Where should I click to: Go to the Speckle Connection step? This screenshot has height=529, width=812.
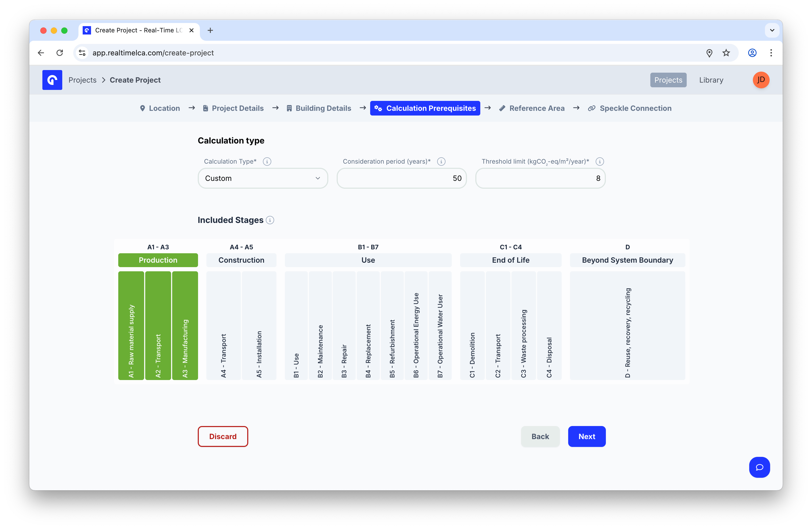pyautogui.click(x=629, y=108)
